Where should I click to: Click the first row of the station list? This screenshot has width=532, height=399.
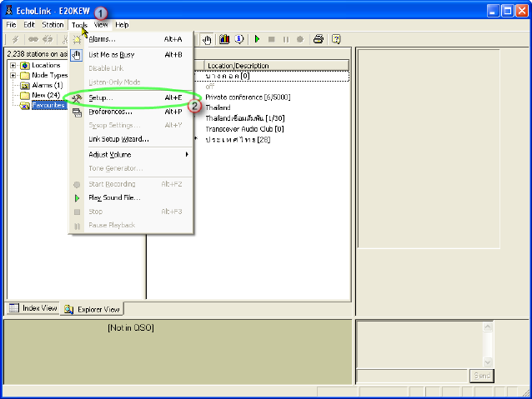click(272, 76)
